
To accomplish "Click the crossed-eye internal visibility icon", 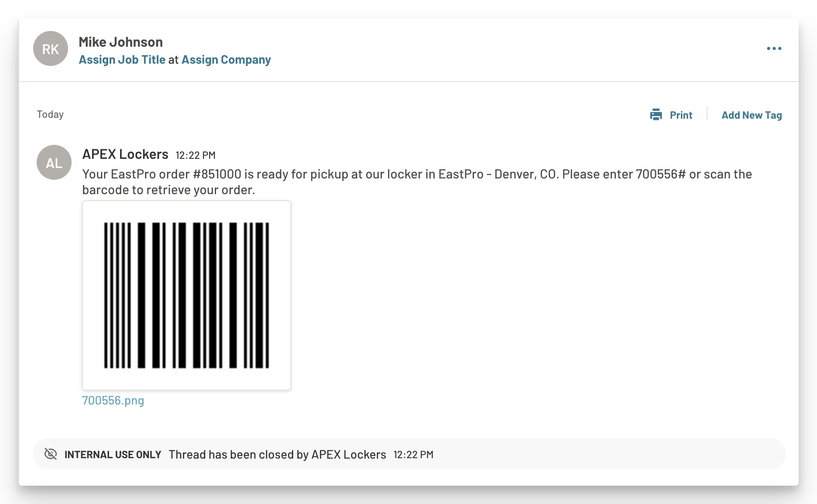I will click(51, 454).
